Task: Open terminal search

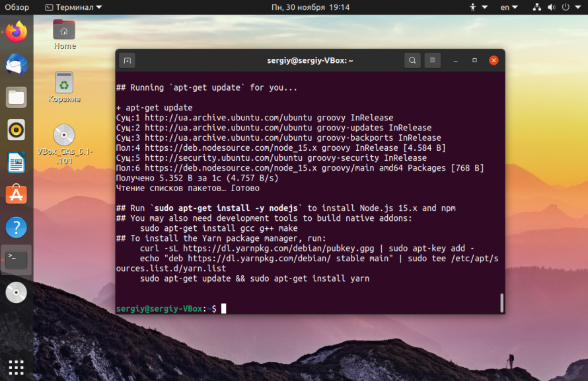Action: [x=412, y=60]
